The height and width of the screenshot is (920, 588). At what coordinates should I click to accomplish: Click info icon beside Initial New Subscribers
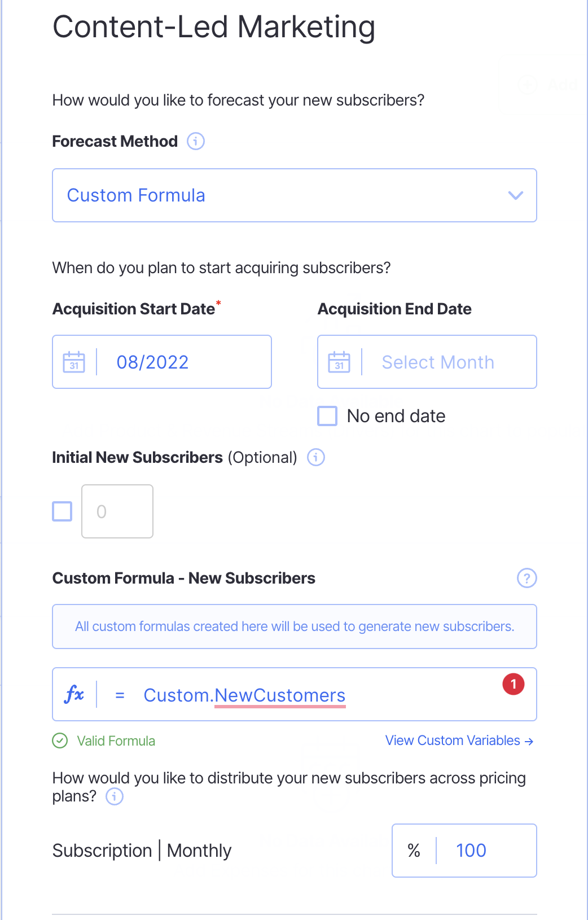[315, 457]
